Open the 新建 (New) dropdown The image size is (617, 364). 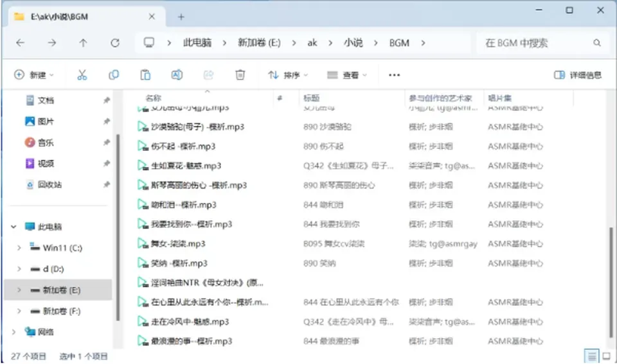(34, 74)
